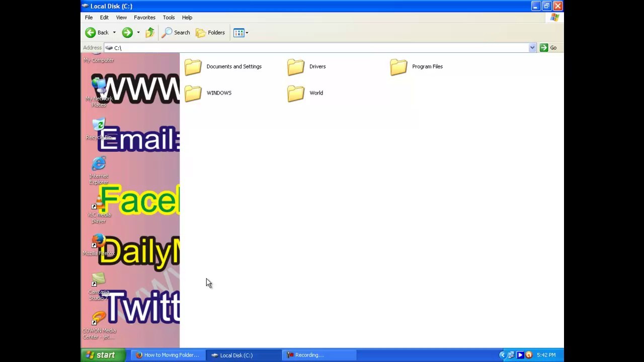Open the Tools menu
Screen dimensions: 644x362
tap(169, 18)
